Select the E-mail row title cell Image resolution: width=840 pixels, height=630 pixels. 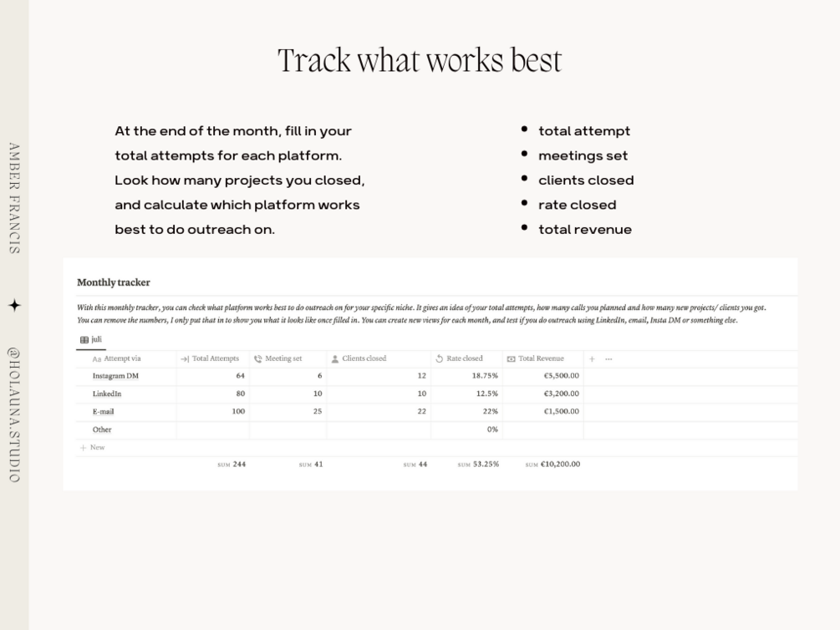click(104, 412)
